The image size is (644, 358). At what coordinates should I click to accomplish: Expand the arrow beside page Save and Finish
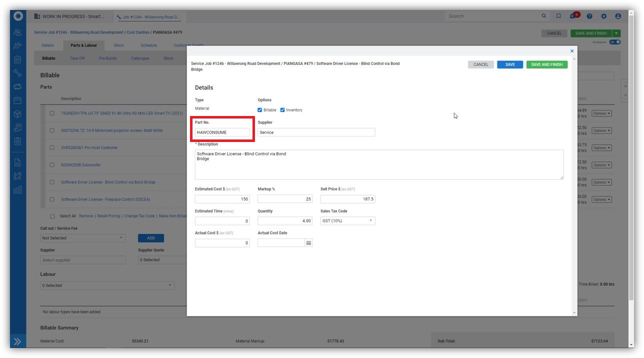(617, 33)
